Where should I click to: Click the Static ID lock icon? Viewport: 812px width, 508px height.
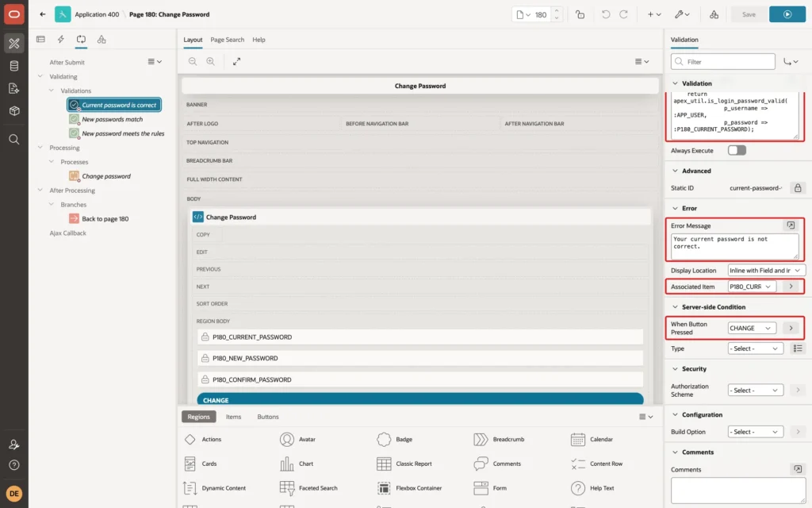pos(798,188)
